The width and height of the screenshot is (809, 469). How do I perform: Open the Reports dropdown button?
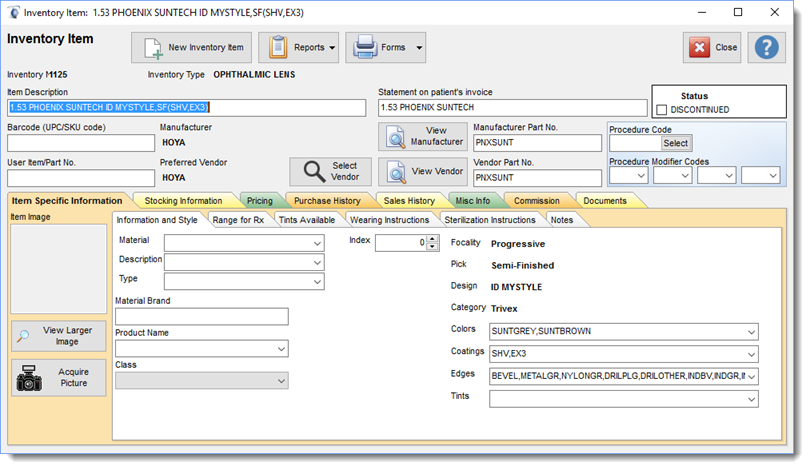point(298,47)
